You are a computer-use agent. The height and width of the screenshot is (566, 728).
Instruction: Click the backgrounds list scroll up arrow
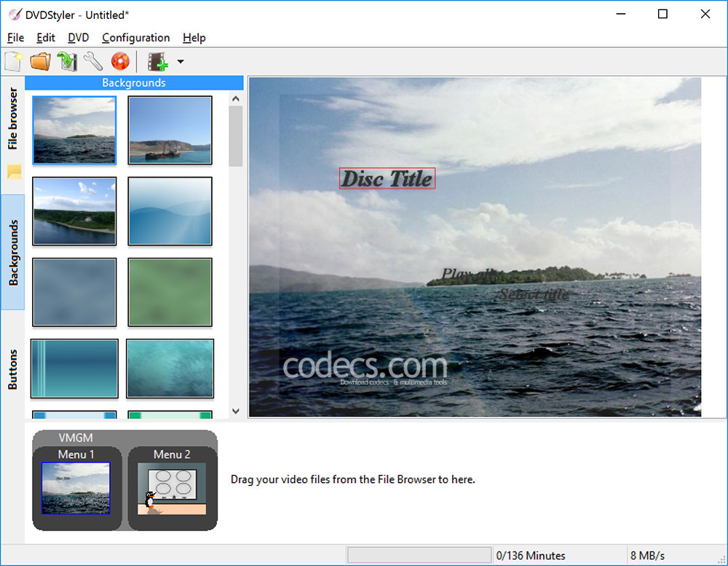tap(236, 98)
